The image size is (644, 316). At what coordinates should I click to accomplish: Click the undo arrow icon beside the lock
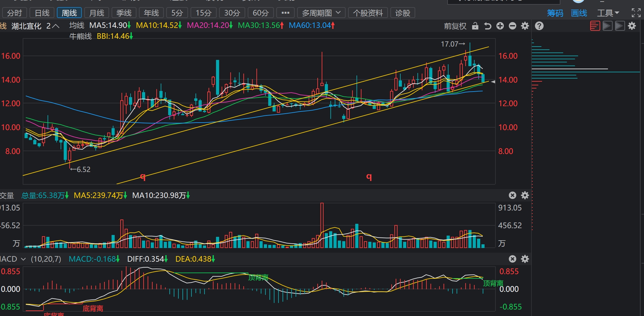(487, 26)
